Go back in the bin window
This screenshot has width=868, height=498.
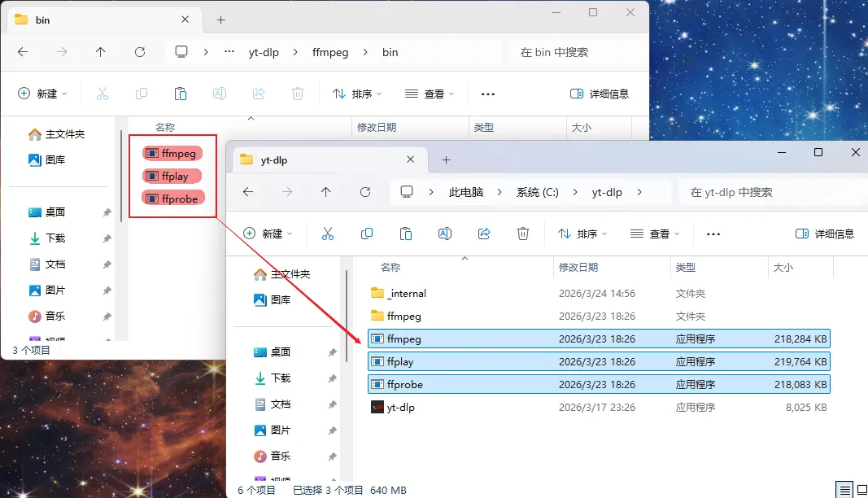(x=23, y=52)
